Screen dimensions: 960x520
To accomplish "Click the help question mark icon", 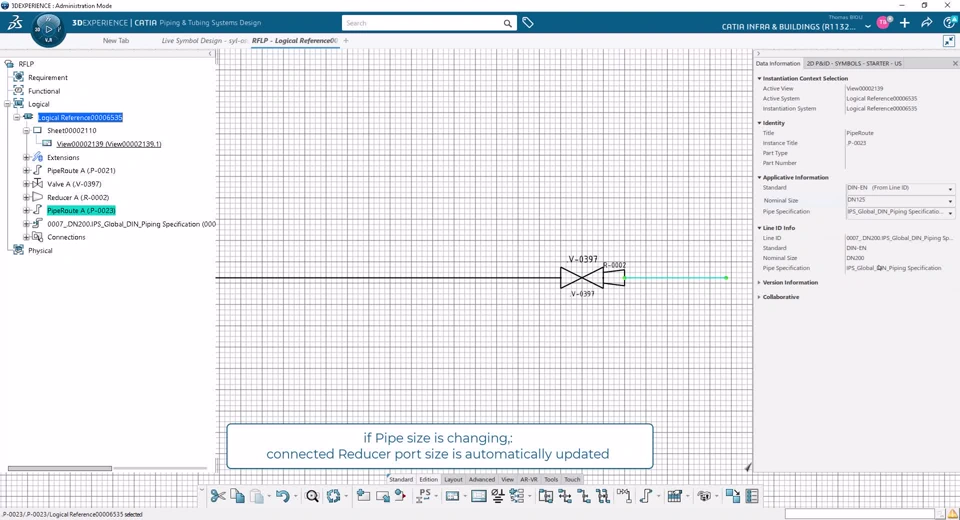I will pos(950,23).
